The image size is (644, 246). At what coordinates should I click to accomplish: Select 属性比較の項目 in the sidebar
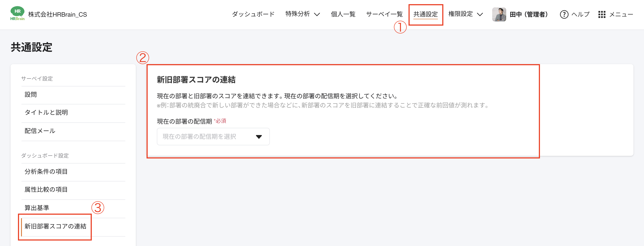pyautogui.click(x=46, y=190)
